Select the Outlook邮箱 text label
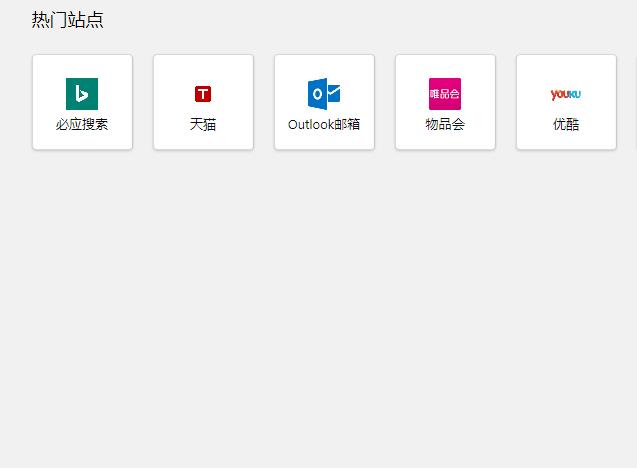The height and width of the screenshot is (468, 637). [x=324, y=125]
